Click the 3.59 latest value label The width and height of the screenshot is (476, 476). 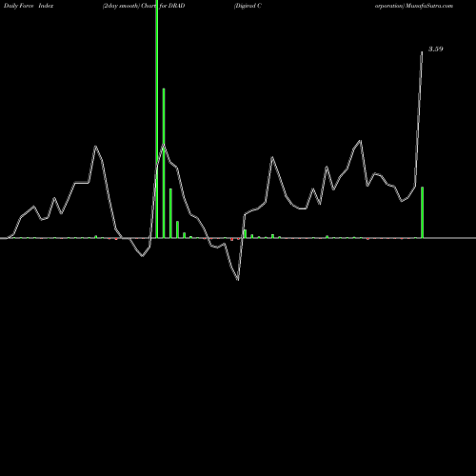tap(436, 49)
